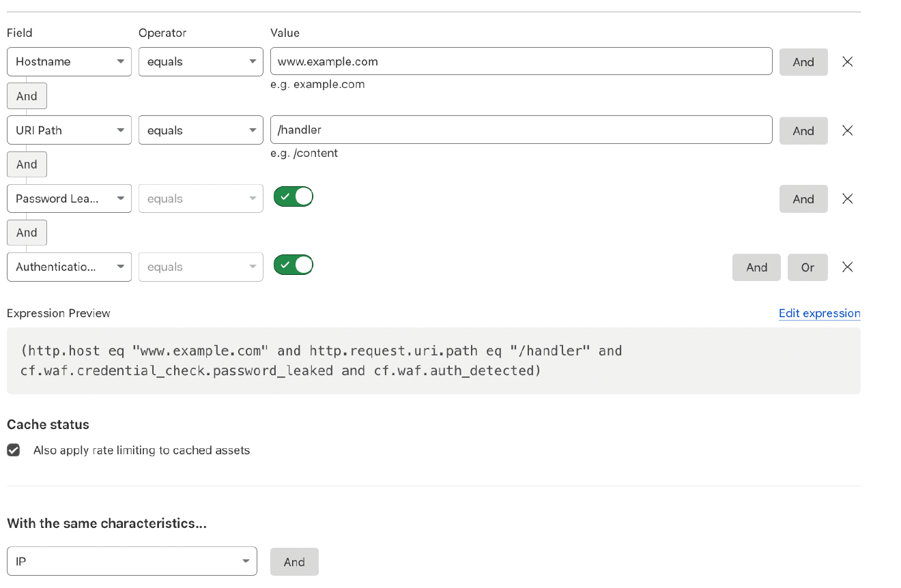Open the Hostname field dropdown
901x588 pixels.
[x=69, y=61]
